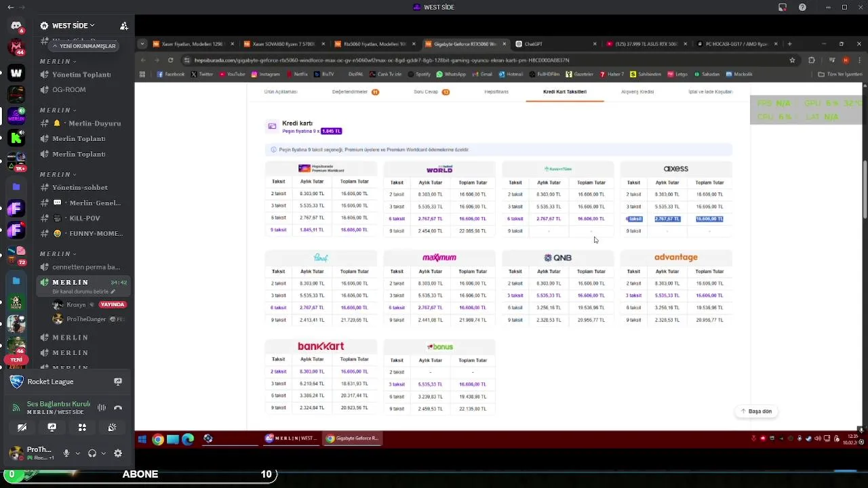This screenshot has width=868, height=488.
Task: Click the Başa dön button
Action: point(755,411)
